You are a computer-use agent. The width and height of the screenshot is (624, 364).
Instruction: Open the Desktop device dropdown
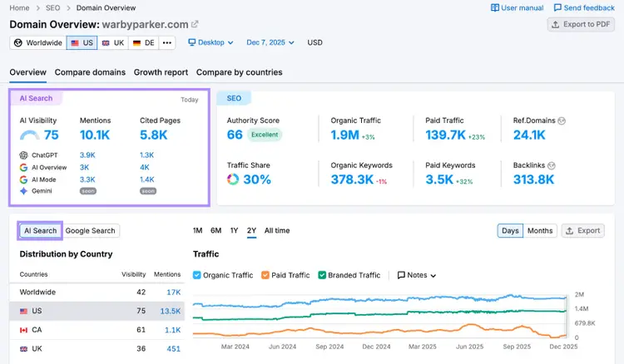coord(211,42)
